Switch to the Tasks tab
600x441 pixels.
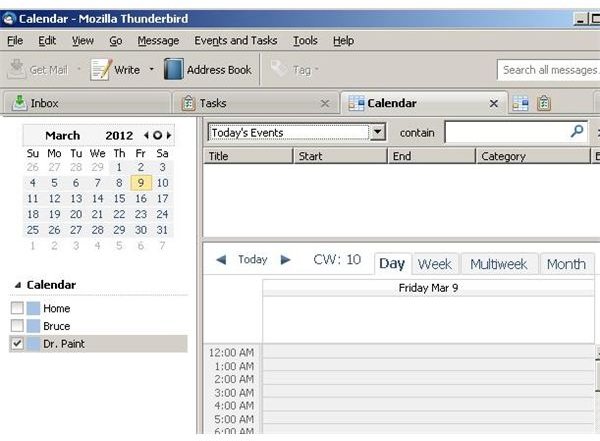click(256, 103)
